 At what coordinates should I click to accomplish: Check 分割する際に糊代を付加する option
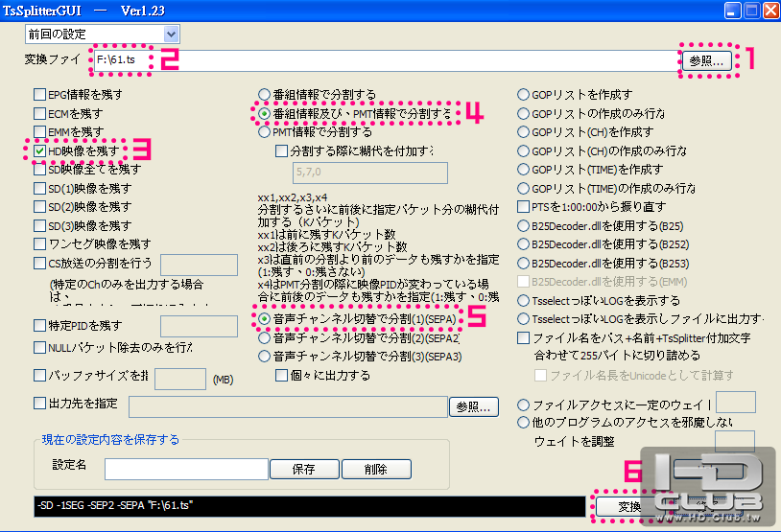coord(281,150)
